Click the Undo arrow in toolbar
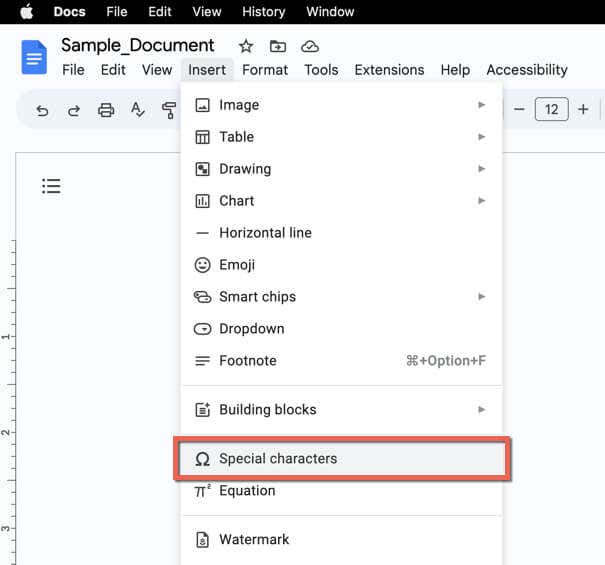This screenshot has width=605, height=565. (x=42, y=110)
